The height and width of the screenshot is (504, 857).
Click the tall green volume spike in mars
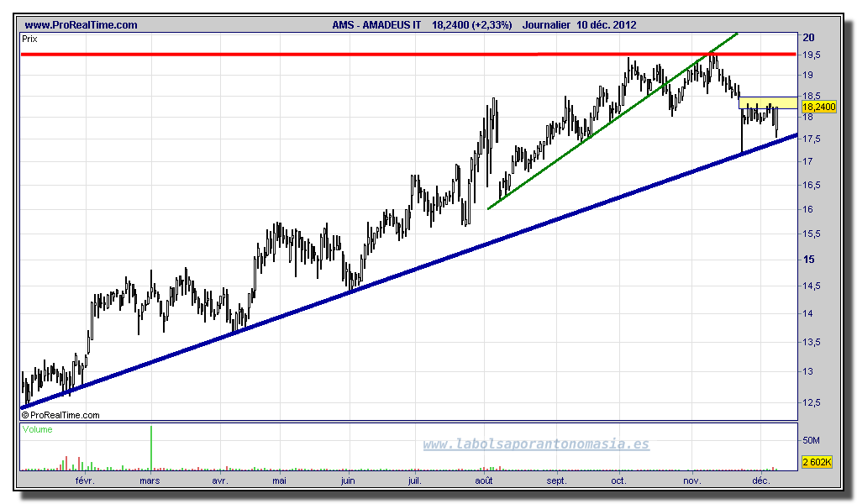(x=151, y=447)
